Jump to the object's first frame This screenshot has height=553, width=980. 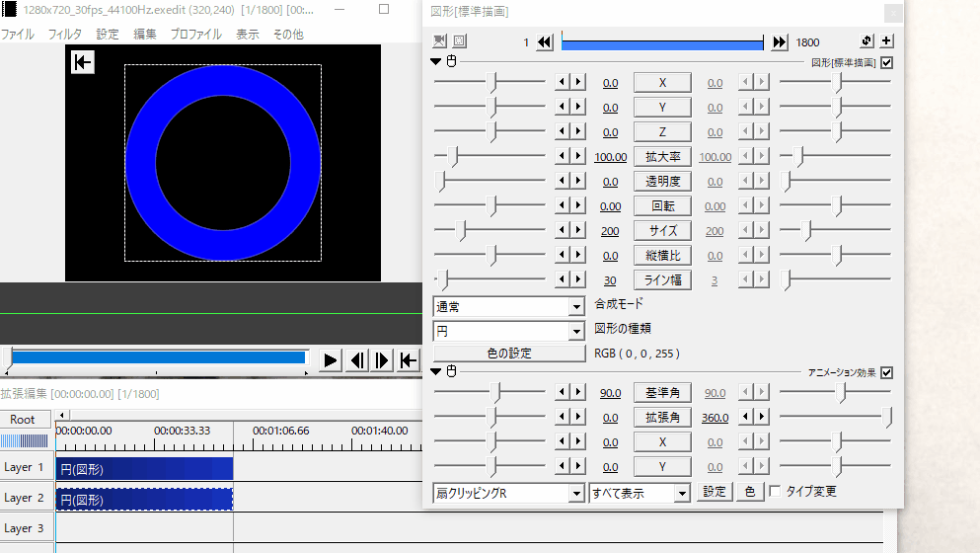coord(545,41)
